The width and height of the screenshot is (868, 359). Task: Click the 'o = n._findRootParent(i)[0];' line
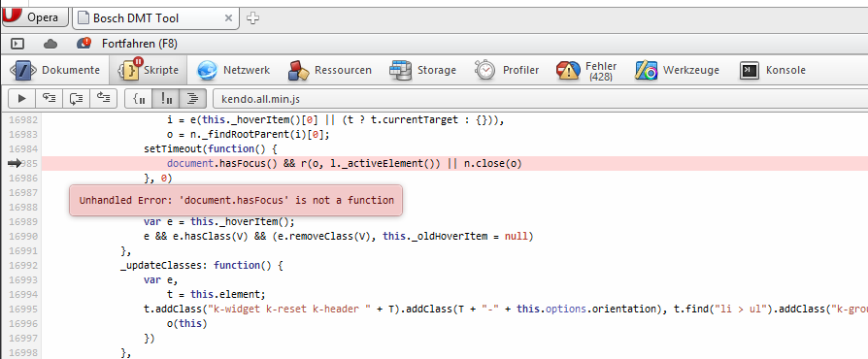click(x=248, y=135)
